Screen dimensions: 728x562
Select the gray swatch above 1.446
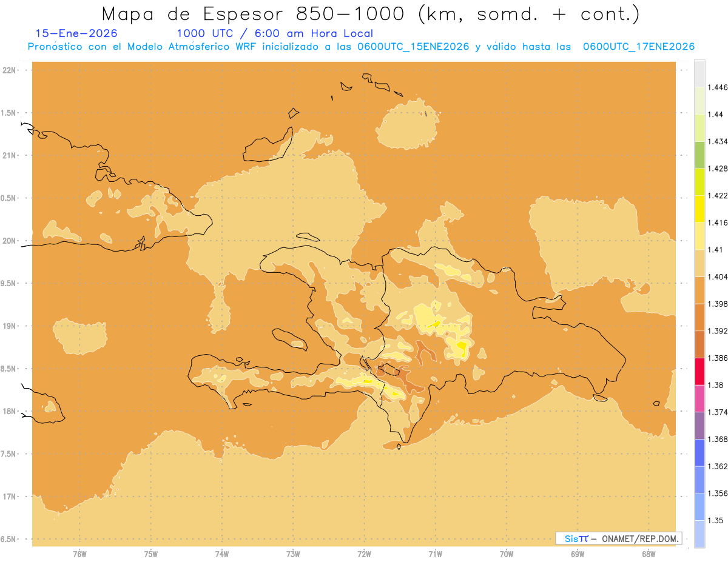pyautogui.click(x=699, y=73)
